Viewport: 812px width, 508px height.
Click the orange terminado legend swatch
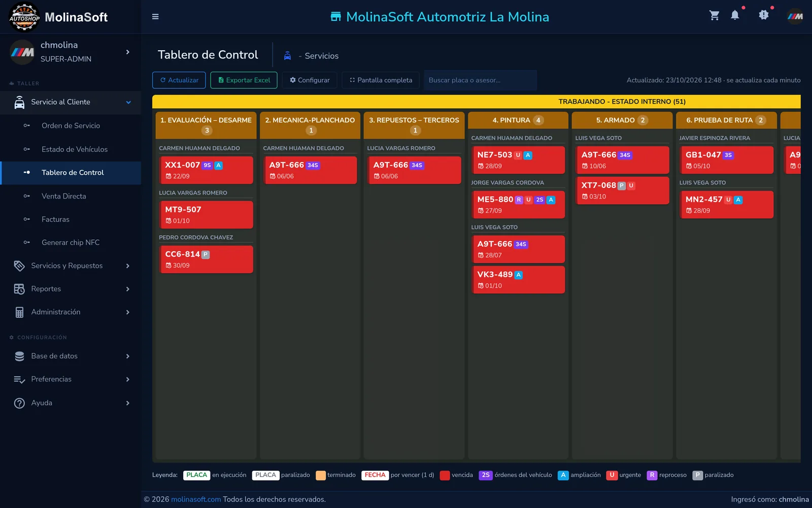click(320, 475)
